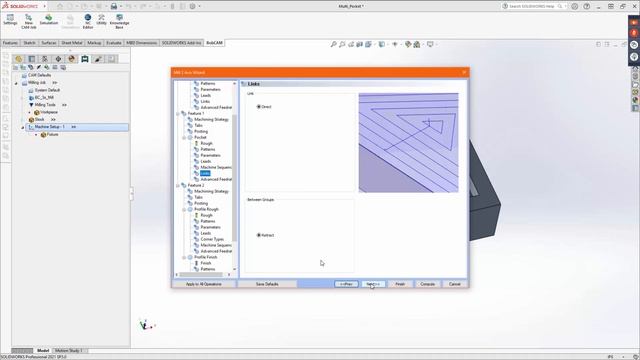This screenshot has width=640, height=360.
Task: Switch to the Sheet Metal tab
Action: coord(72,43)
